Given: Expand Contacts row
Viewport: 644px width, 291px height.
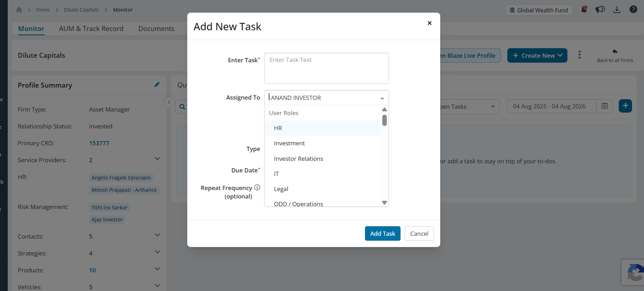Looking at the screenshot, I should coord(157,235).
